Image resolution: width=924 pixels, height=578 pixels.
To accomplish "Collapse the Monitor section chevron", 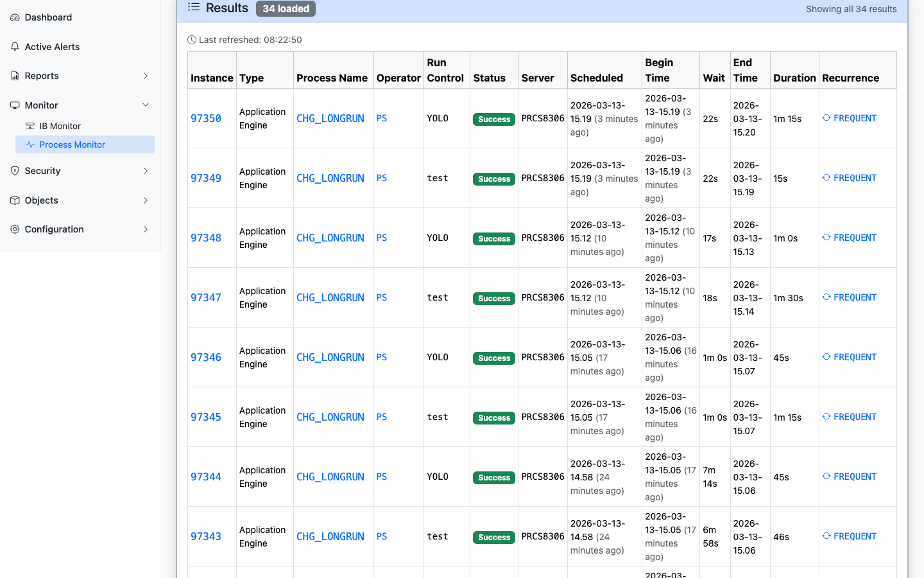I will (x=146, y=105).
